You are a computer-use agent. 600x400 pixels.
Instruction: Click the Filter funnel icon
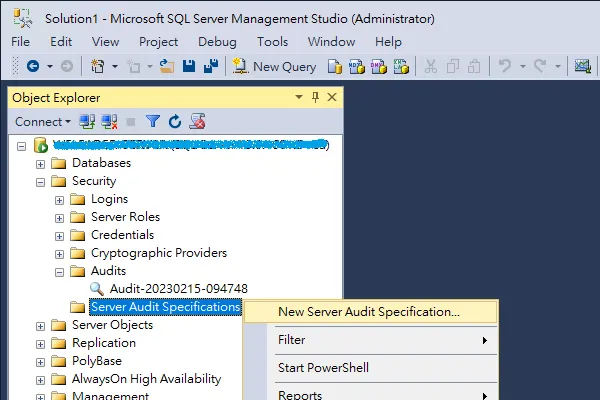(x=153, y=122)
